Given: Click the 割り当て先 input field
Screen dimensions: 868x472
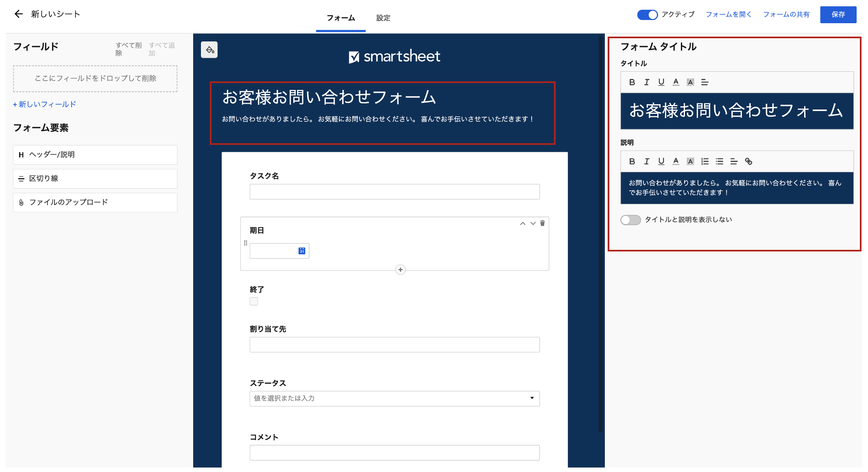Looking at the screenshot, I should [395, 345].
